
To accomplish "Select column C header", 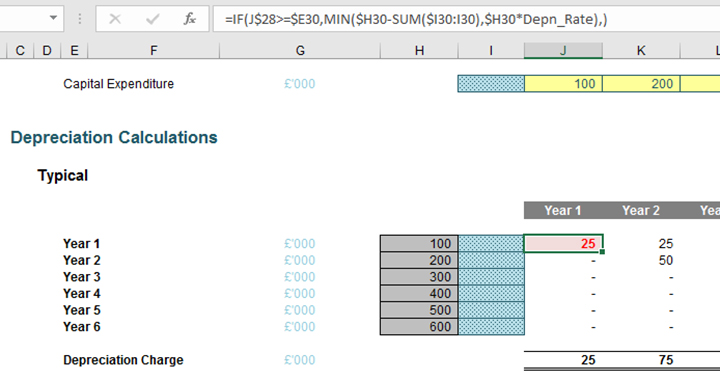I will 20,50.
